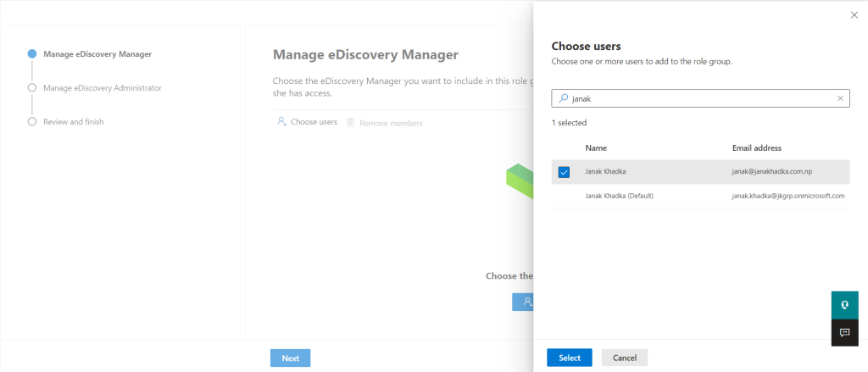Image resolution: width=868 pixels, height=372 pixels.
Task: Open the headset support widget
Action: point(845,305)
